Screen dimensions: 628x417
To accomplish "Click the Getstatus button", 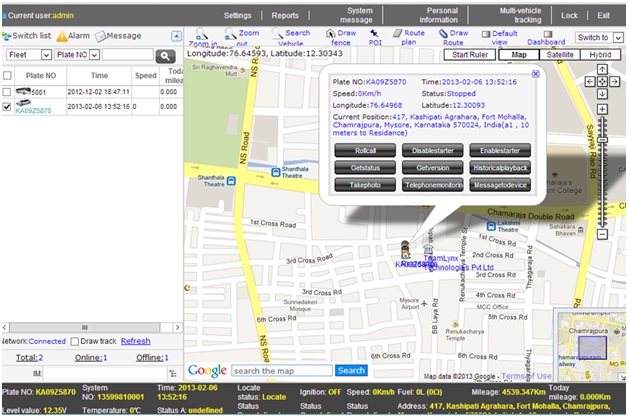I will coord(365,168).
